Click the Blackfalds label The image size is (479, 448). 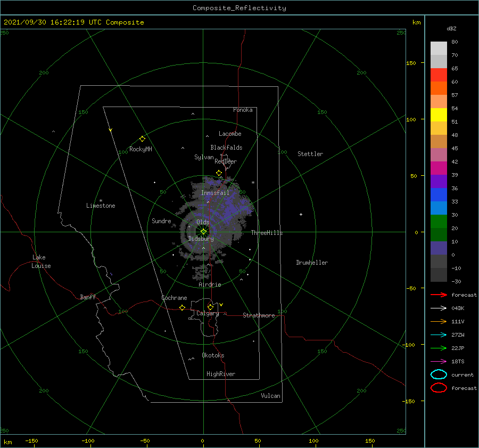point(226,148)
